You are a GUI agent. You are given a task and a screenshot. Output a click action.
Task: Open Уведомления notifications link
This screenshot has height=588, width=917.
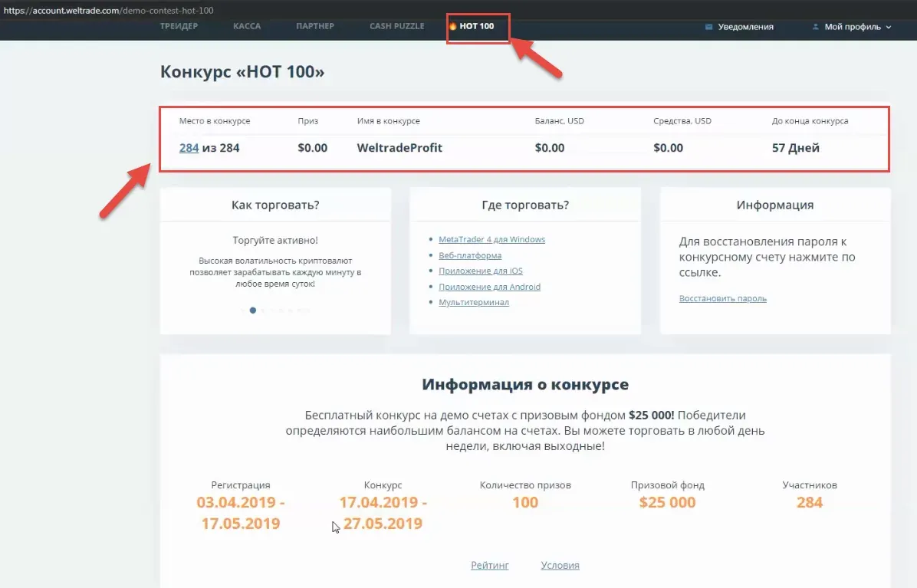(746, 27)
